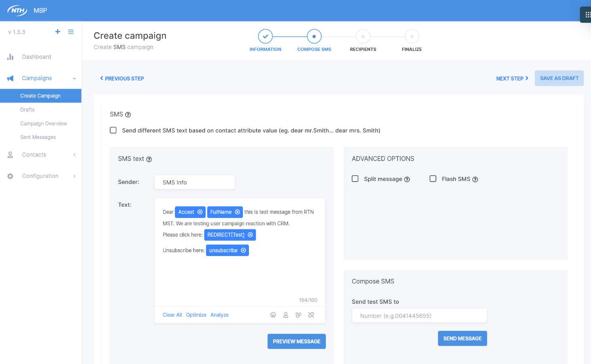Remove the REDIRECT[Test] tag

250,235
